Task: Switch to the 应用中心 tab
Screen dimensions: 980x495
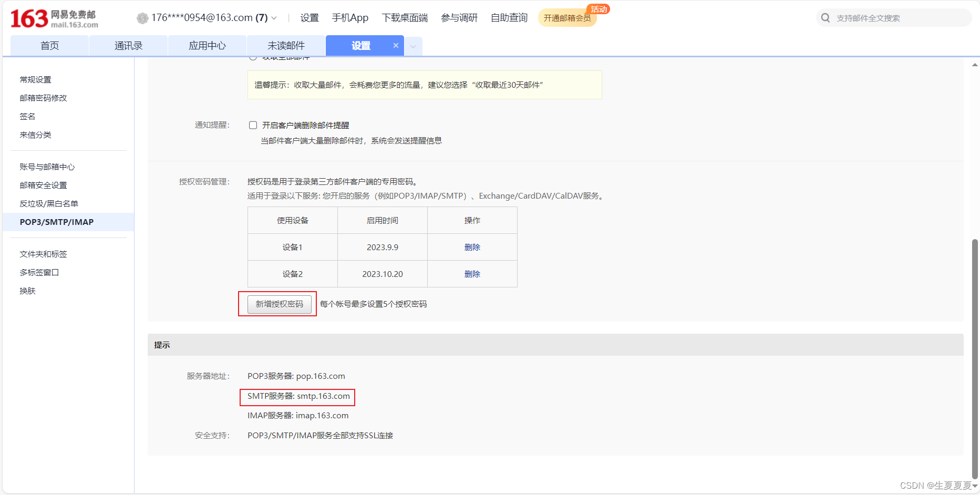Action: point(207,46)
